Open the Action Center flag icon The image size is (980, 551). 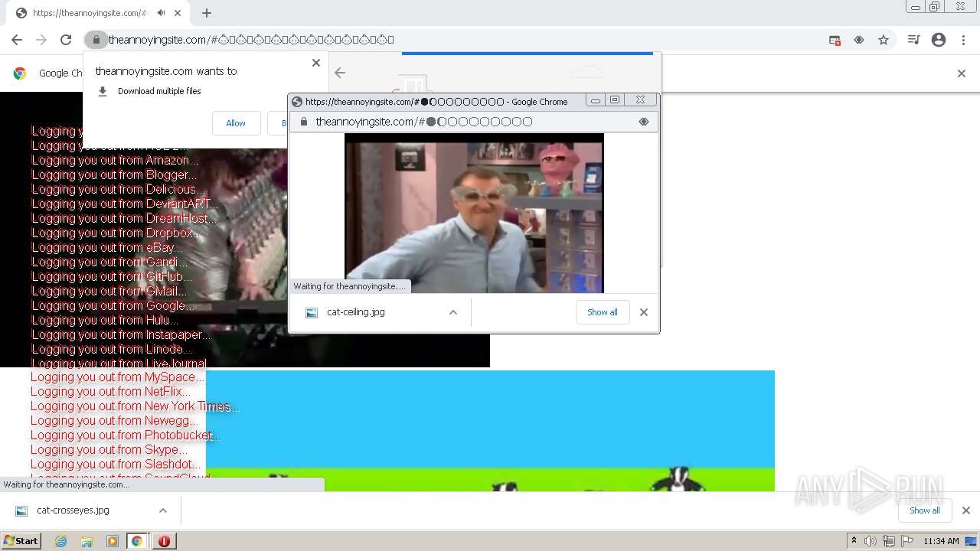pos(907,541)
